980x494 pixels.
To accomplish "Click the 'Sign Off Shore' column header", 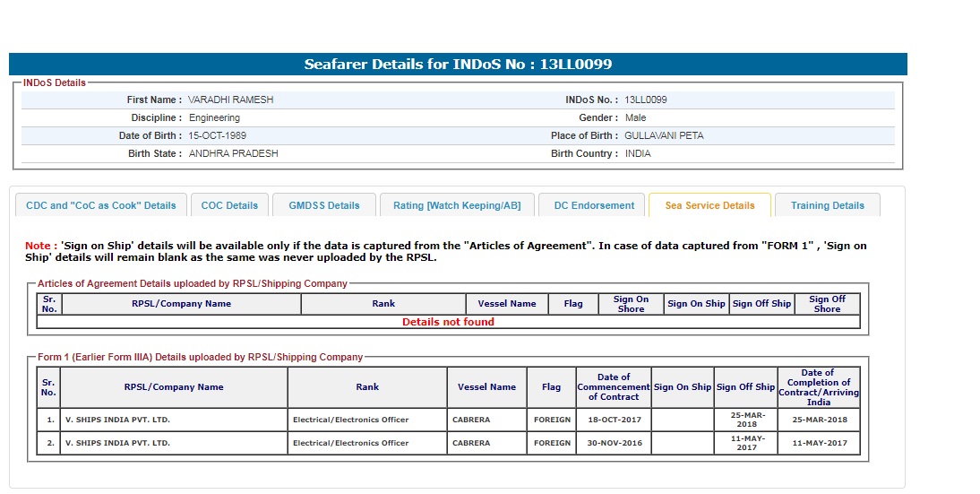I will click(x=827, y=304).
